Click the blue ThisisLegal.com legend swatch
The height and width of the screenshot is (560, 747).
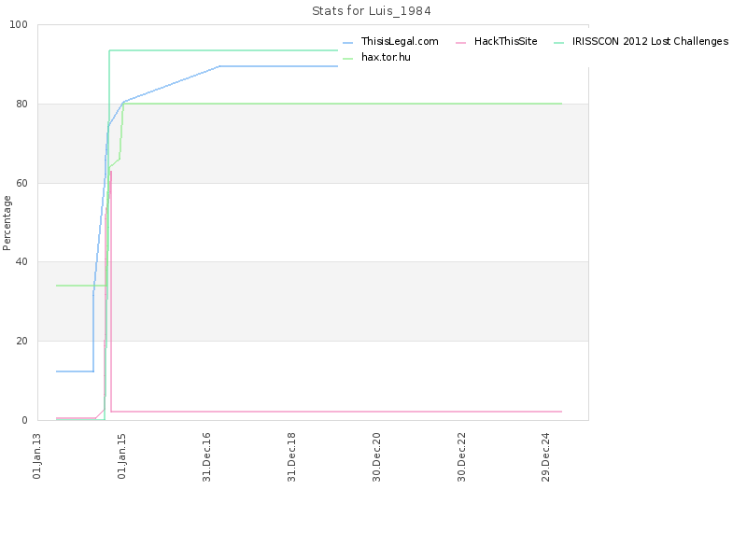point(348,42)
